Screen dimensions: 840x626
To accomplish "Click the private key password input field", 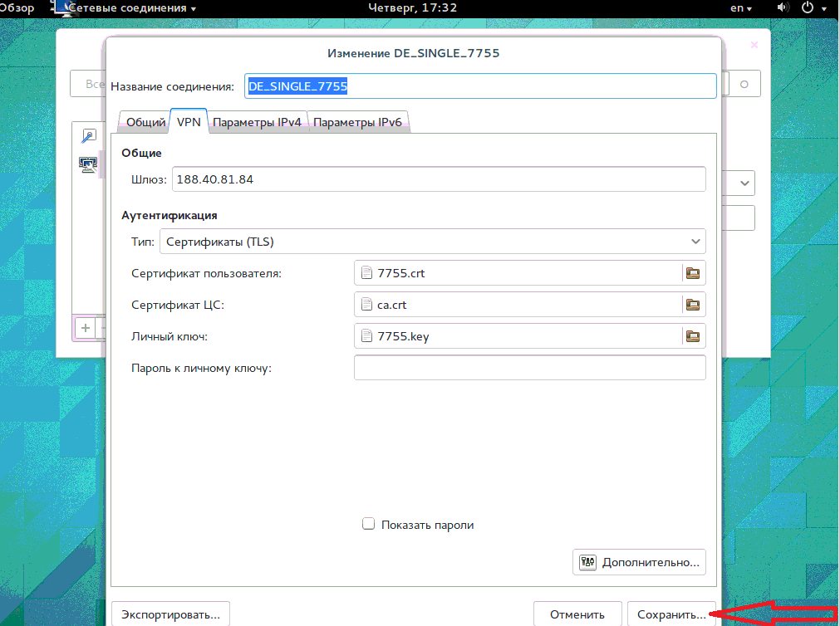I will point(529,368).
